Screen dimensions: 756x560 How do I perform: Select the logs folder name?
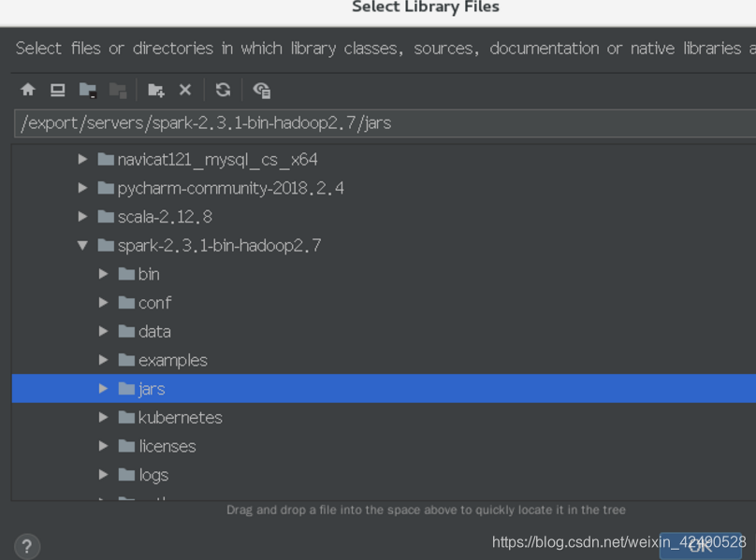(153, 476)
